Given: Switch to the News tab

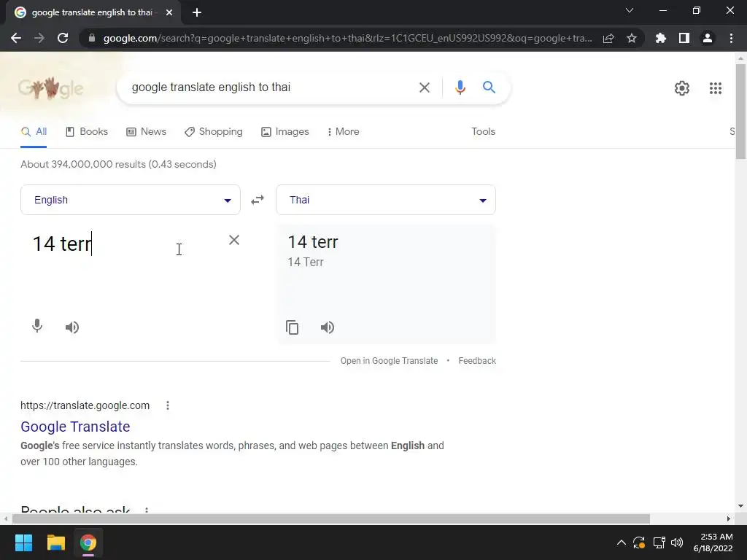Looking at the screenshot, I should click(146, 132).
